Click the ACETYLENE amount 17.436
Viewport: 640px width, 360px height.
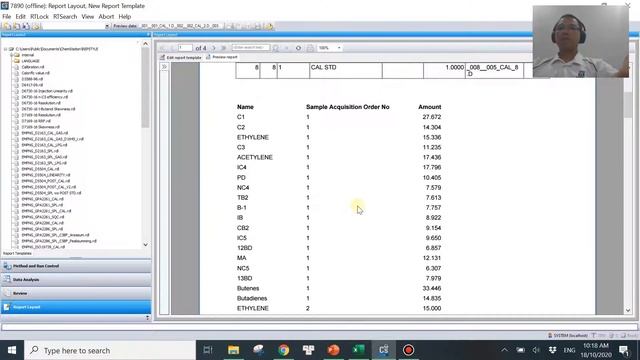432,157
